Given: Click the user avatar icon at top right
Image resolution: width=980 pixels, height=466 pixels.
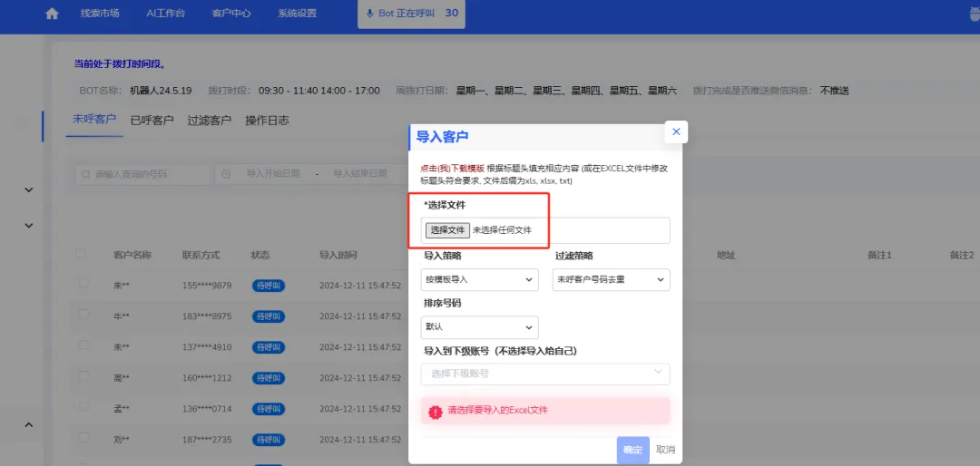Looking at the screenshot, I should 975,14.
